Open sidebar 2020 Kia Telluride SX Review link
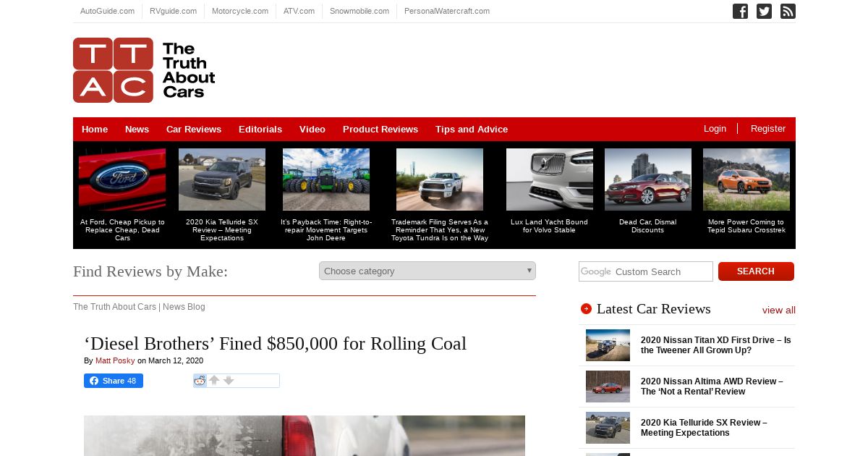Viewport: 868px width, 456px height. 704,428
